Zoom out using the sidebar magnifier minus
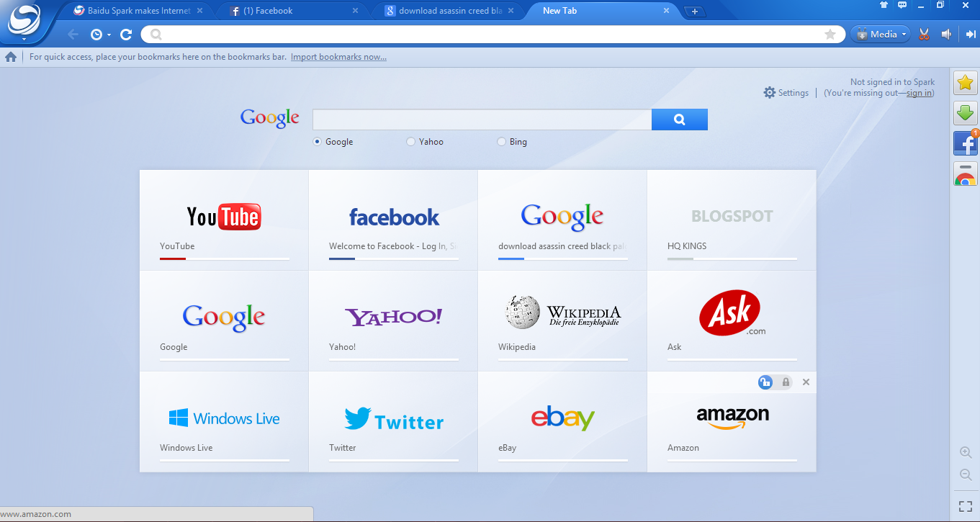Screen dimensions: 980x522 tap(966, 474)
